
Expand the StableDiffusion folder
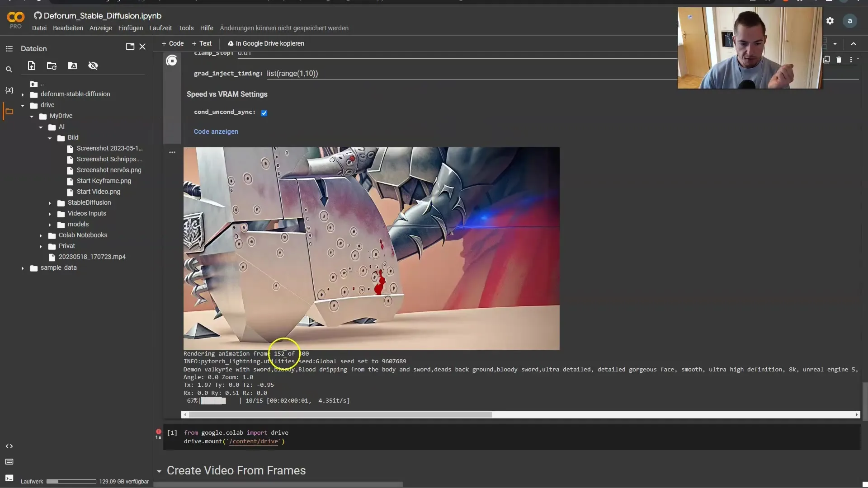click(50, 203)
